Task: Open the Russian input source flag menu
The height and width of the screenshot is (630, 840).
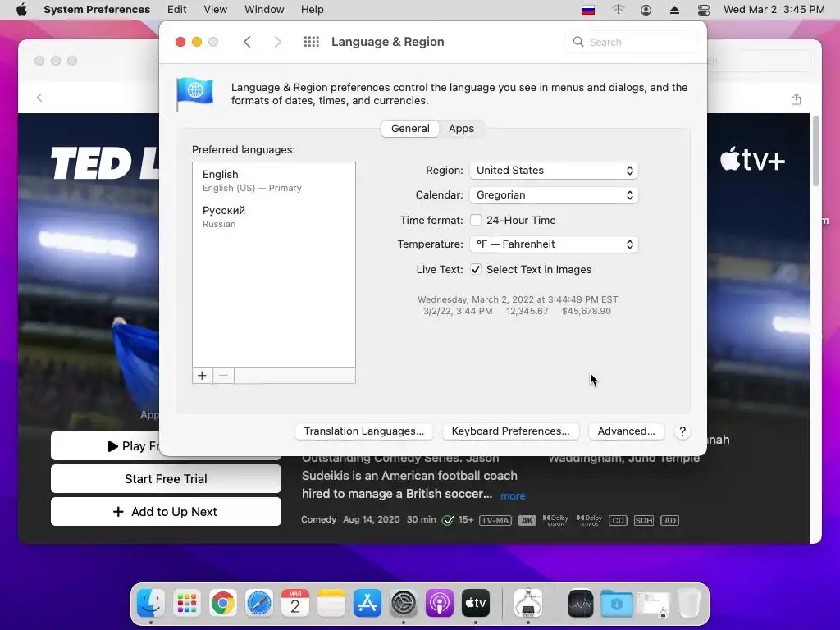Action: 588,10
